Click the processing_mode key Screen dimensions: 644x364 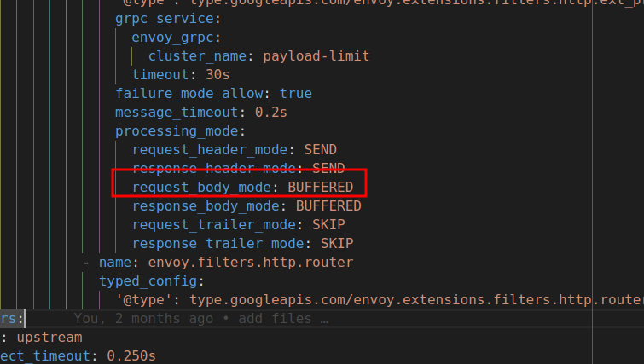click(x=177, y=131)
